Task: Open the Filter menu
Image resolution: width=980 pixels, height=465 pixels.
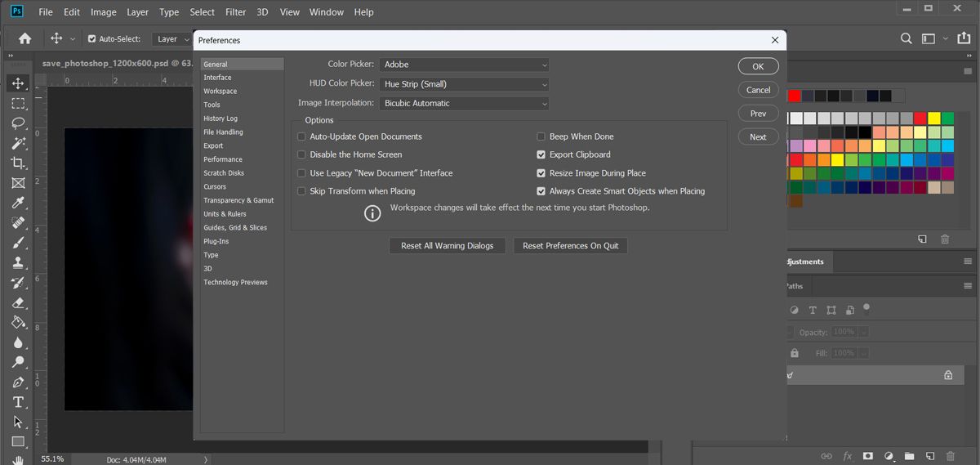Action: [x=235, y=12]
